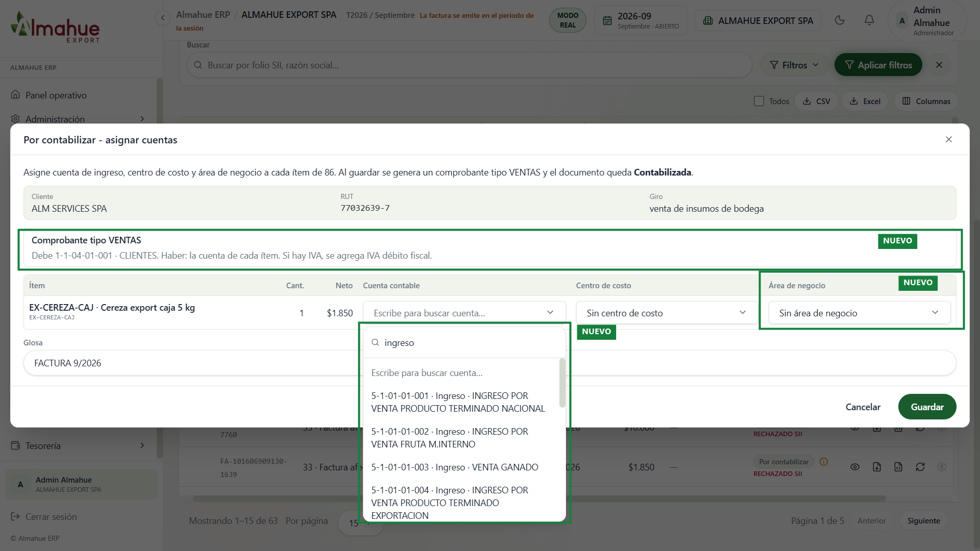Screen dimensions: 980x551
Task: Click Almahue ERP breadcrumb link
Action: tap(203, 15)
